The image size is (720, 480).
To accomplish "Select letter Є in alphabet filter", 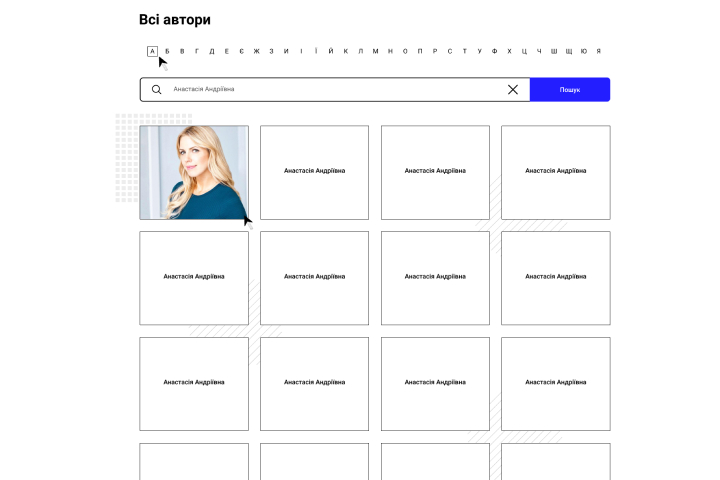I will [x=242, y=51].
